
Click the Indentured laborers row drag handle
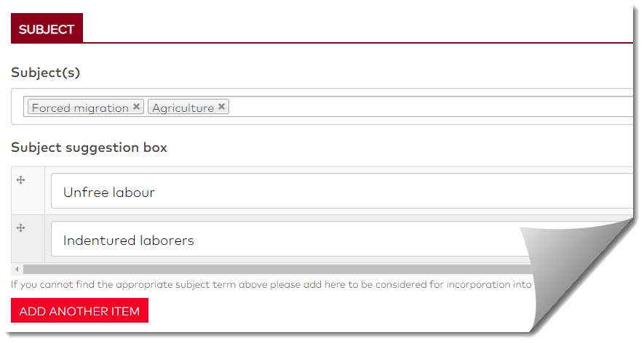pos(21,228)
